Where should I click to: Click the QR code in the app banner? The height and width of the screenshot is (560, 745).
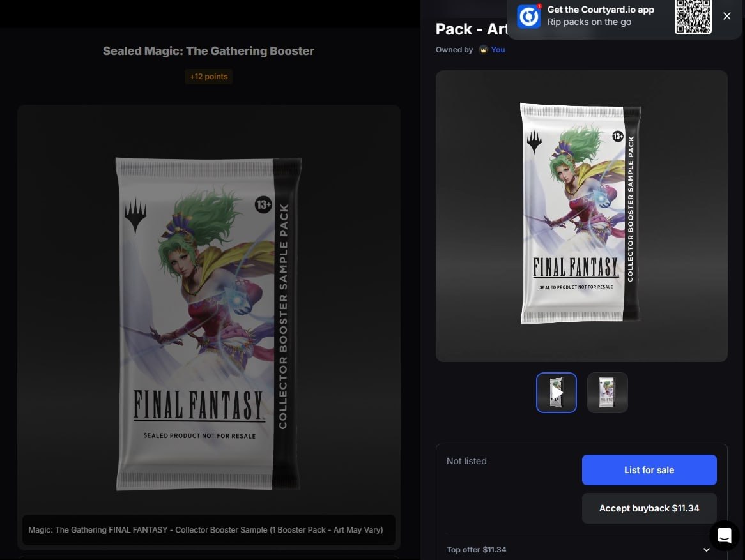pos(693,17)
